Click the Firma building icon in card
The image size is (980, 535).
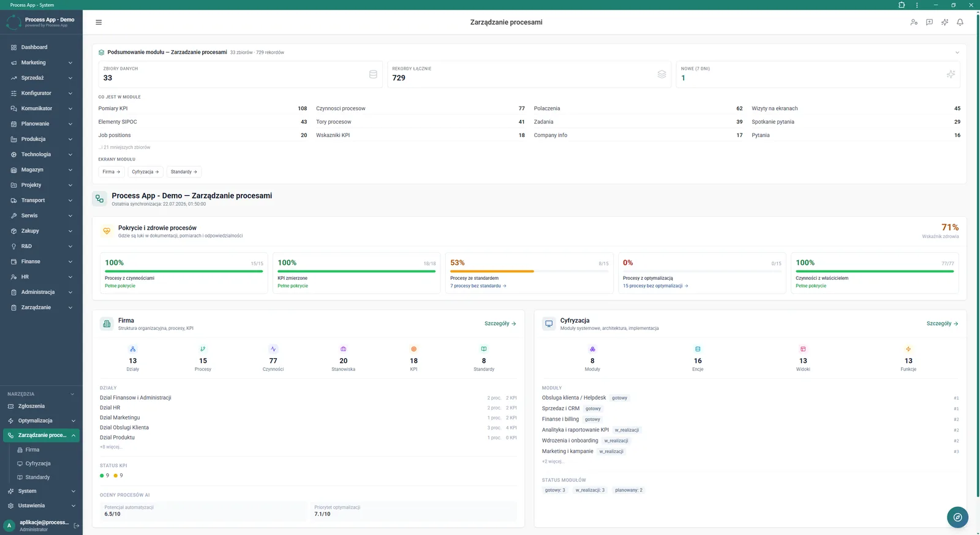click(107, 323)
